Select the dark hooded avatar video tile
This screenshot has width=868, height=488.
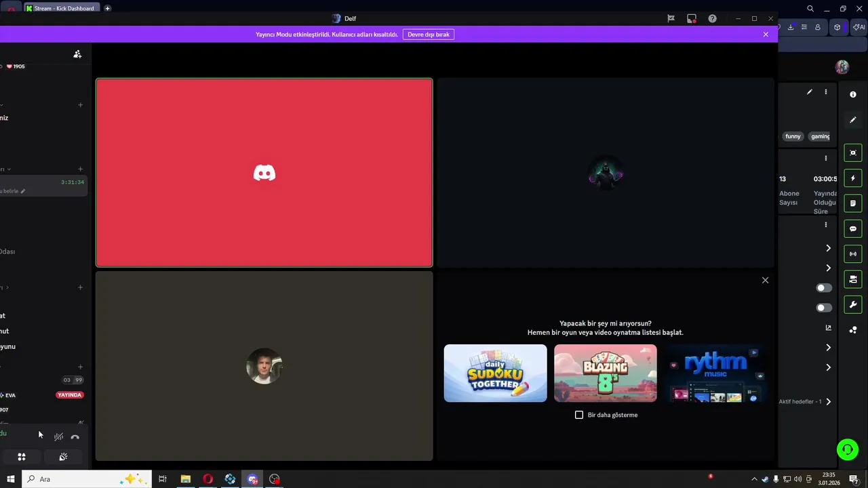pyautogui.click(x=606, y=173)
